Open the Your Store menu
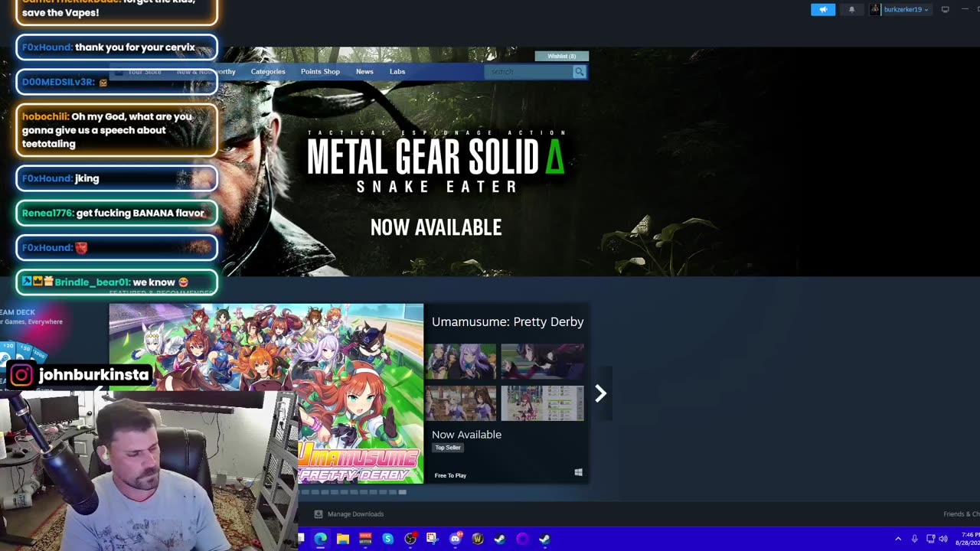 (145, 72)
